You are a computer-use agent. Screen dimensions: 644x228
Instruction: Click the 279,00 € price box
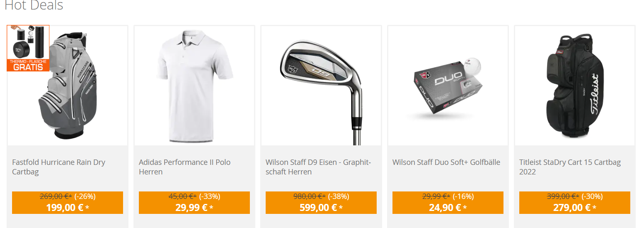(x=575, y=203)
